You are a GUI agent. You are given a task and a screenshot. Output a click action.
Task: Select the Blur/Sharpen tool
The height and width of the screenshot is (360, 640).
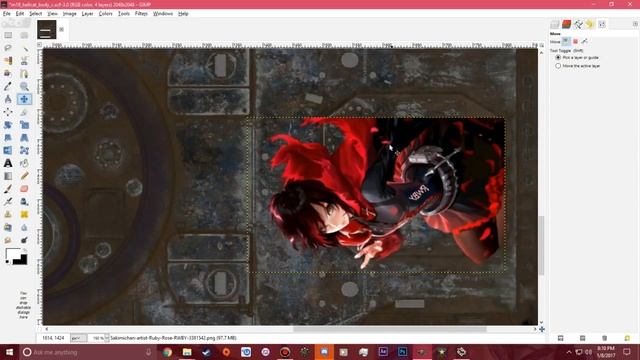24,227
